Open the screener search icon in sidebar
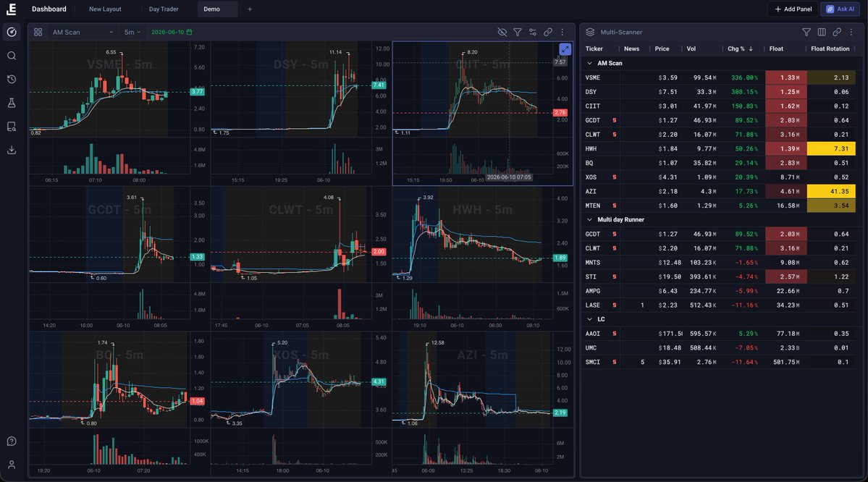Screen dimensions: 868x482 12,127
